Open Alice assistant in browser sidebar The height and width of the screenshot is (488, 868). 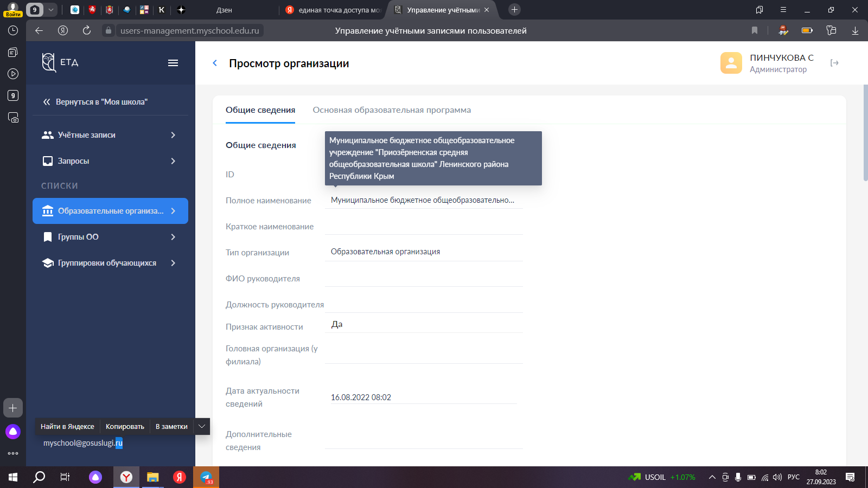13,432
